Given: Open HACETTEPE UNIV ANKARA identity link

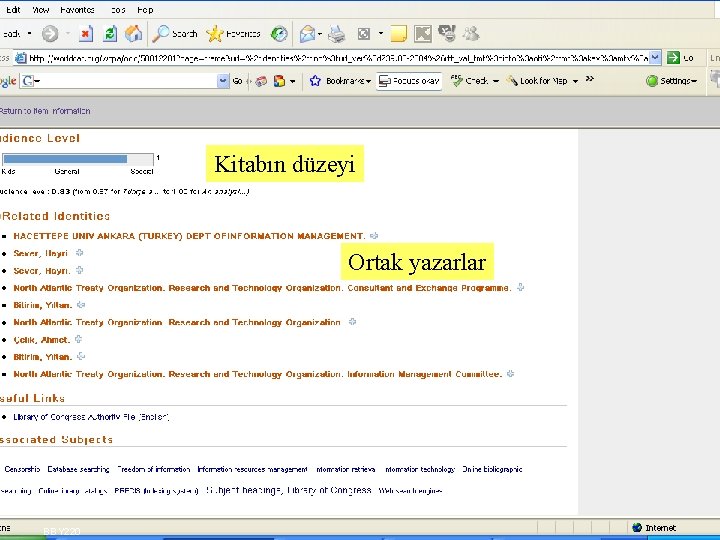Looking at the screenshot, I should click(189, 236).
